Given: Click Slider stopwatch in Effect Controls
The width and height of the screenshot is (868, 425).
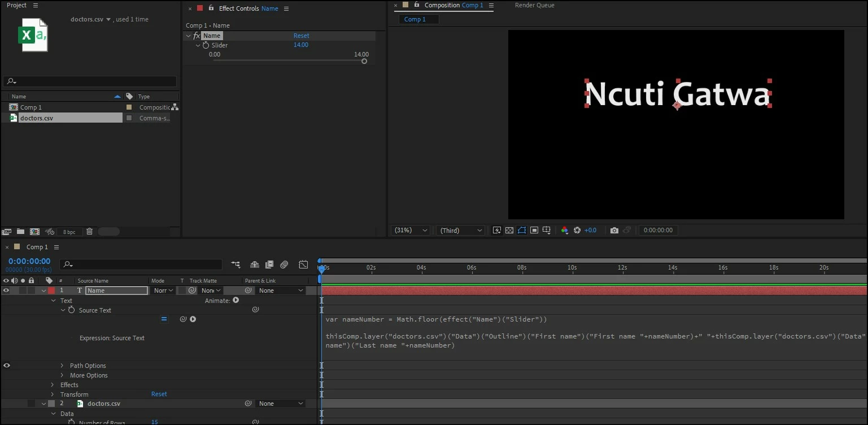Looking at the screenshot, I should (206, 45).
